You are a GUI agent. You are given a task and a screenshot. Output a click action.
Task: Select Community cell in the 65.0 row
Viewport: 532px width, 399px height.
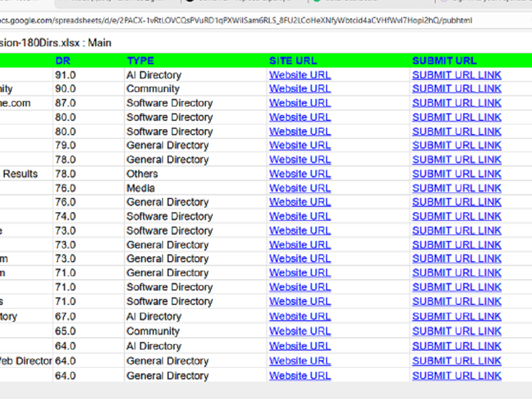click(196, 331)
